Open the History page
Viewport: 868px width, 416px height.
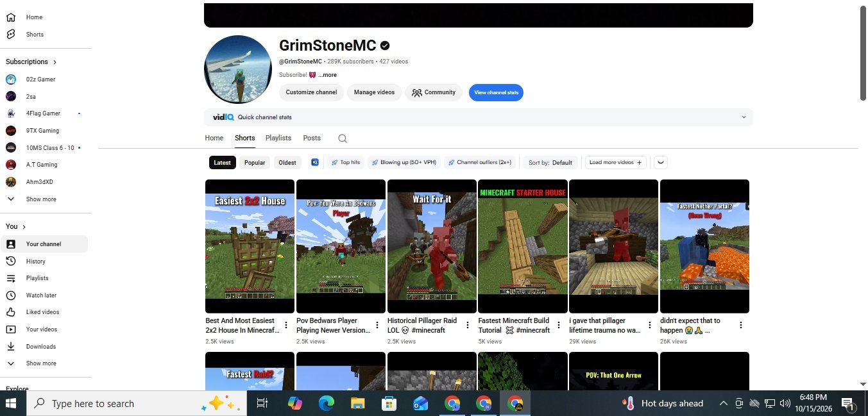[x=35, y=262]
